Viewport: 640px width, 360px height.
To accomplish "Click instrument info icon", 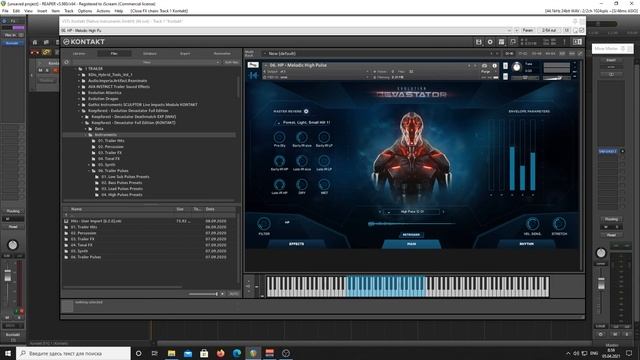I will 494,65.
